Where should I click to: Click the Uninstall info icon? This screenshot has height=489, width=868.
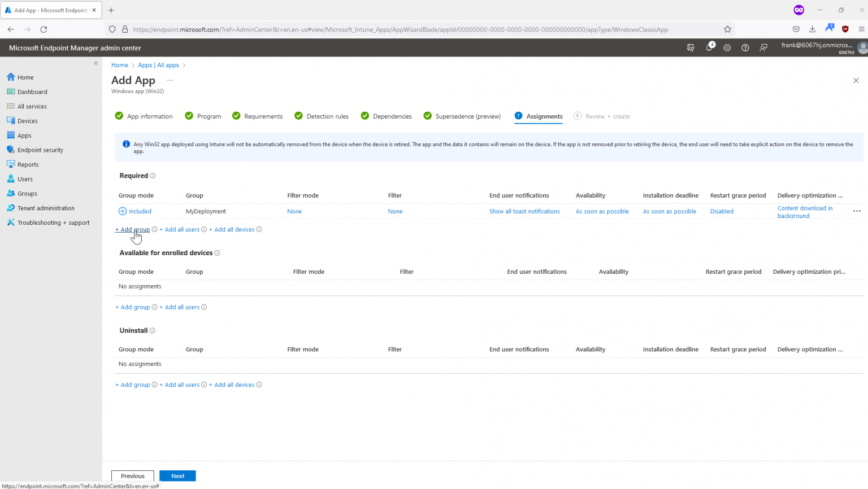click(152, 330)
